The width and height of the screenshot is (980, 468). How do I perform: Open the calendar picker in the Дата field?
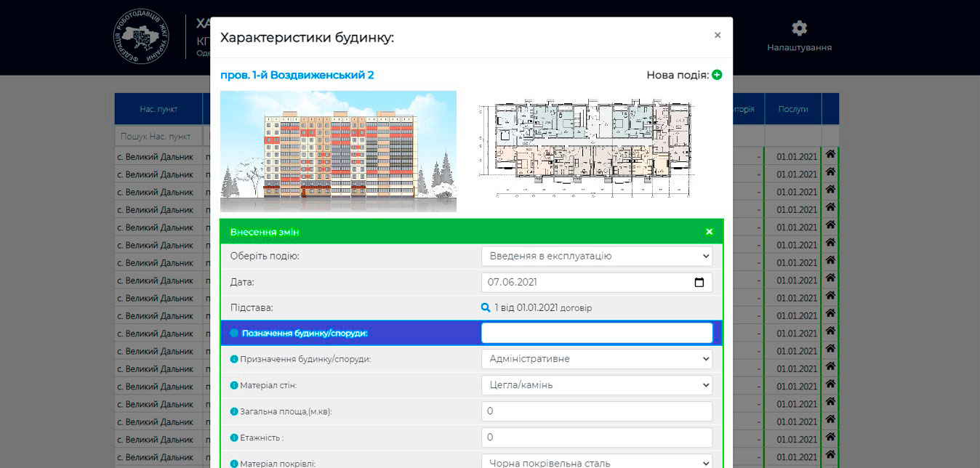(699, 283)
